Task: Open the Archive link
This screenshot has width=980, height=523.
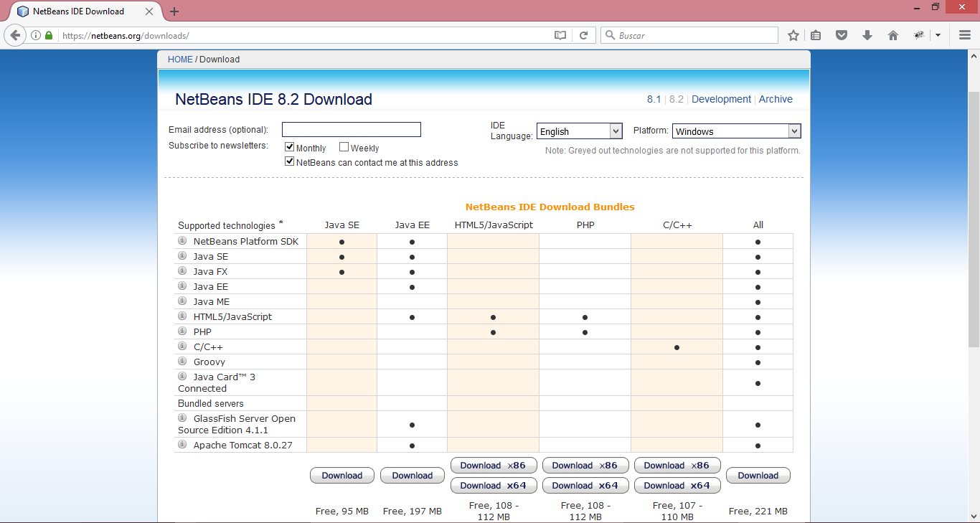Action: (x=776, y=99)
